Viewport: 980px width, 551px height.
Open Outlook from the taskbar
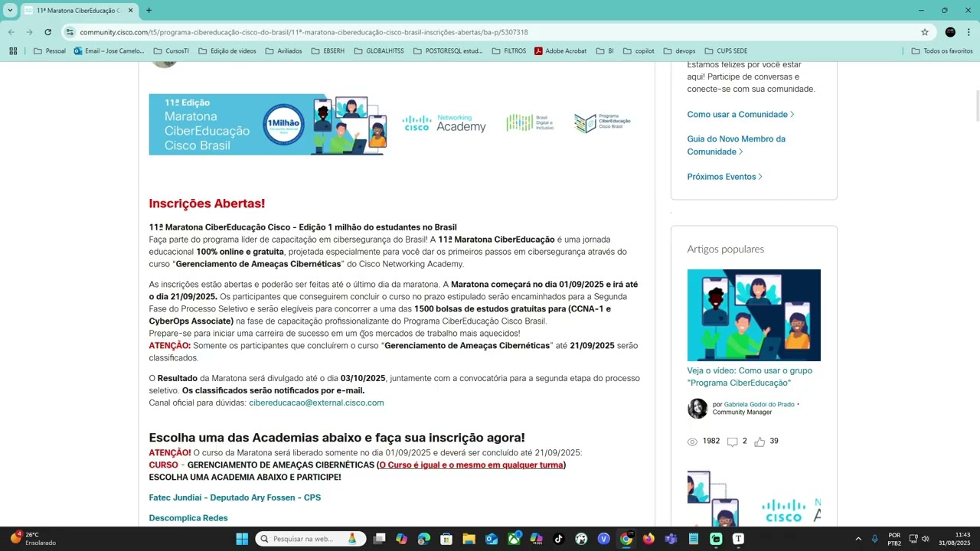pos(492,539)
